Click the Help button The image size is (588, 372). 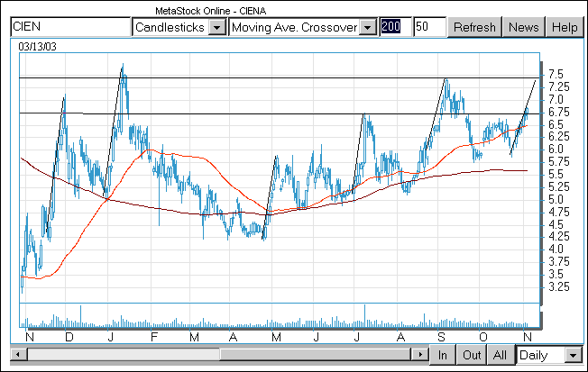pyautogui.click(x=565, y=27)
